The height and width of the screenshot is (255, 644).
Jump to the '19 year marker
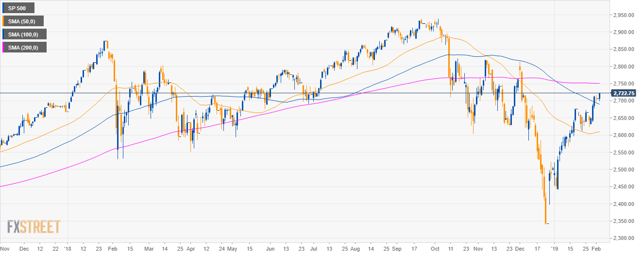point(554,247)
